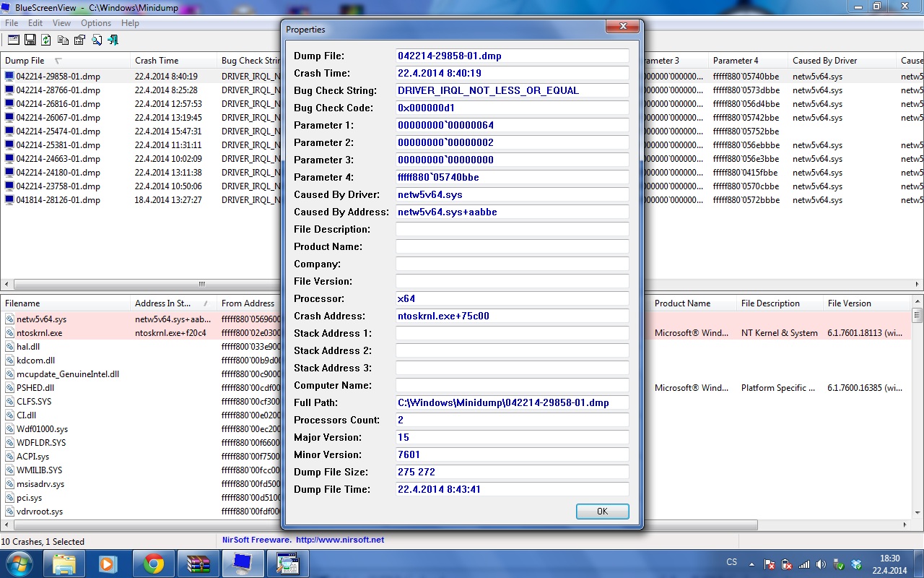Click the Find magnifier toolbar icon
924x578 pixels.
(96, 40)
